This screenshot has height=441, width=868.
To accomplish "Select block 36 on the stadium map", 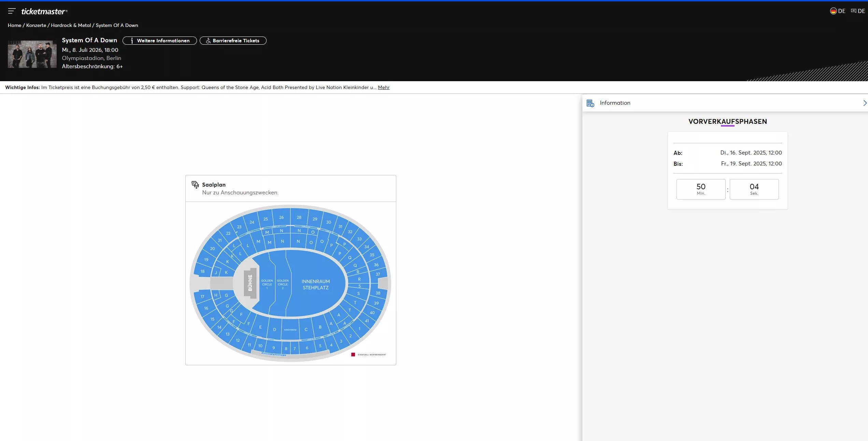I will pyautogui.click(x=376, y=265).
